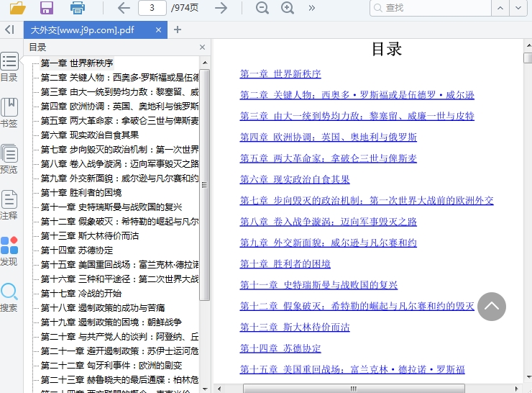Select 第二章 关键人物 in the outline tree
Screen dimensions: 532x393
pos(119,78)
